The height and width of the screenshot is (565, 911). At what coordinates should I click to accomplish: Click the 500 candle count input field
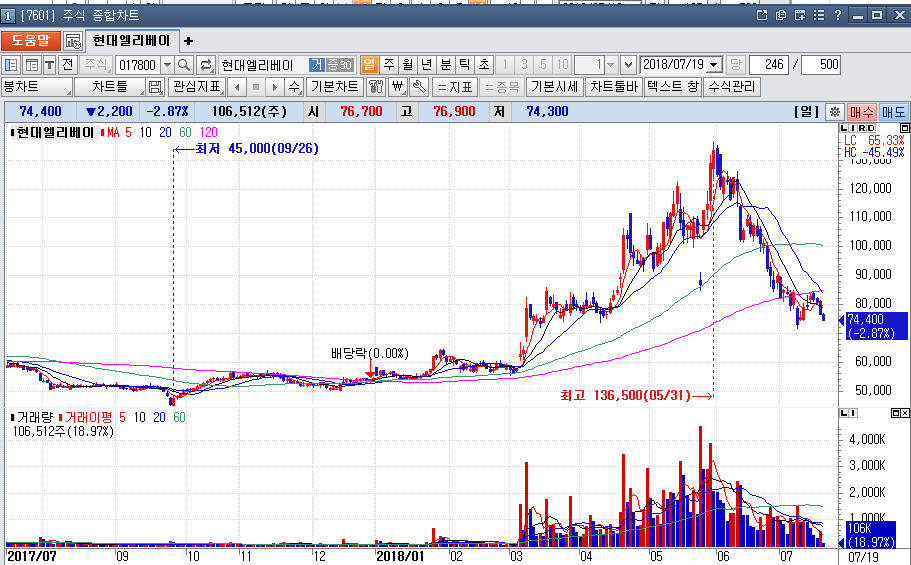click(820, 64)
